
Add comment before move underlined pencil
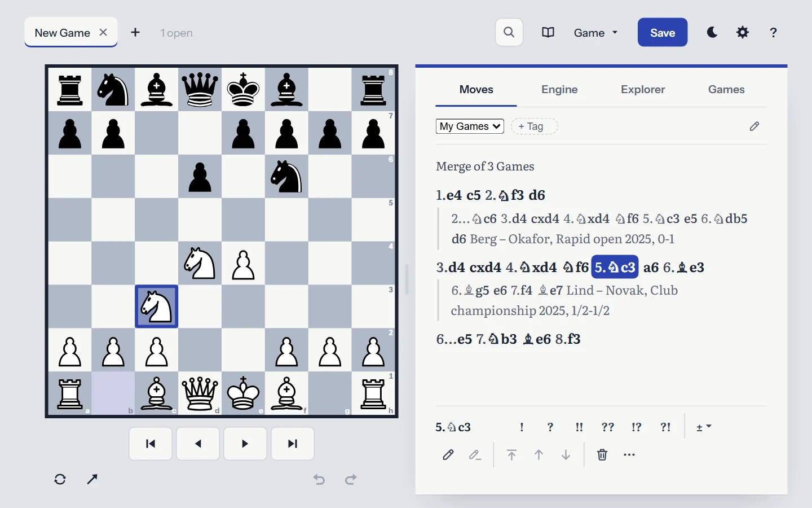pos(475,454)
